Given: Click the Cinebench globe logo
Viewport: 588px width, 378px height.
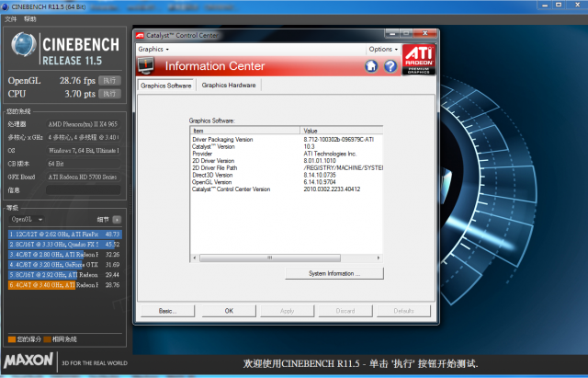Looking at the screenshot, I should 24,44.
